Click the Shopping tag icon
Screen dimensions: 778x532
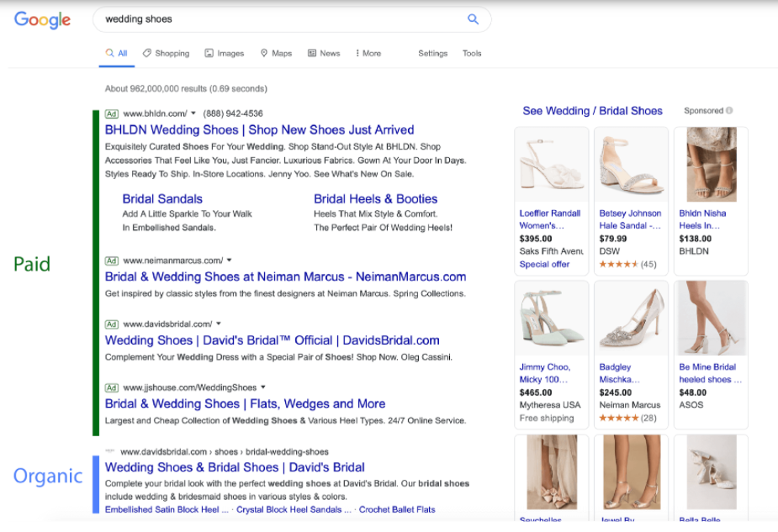pos(147,53)
